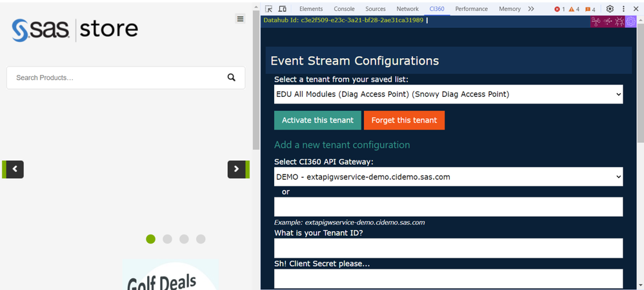Click the search magnifier icon
The width and height of the screenshot is (644, 290).
pyautogui.click(x=232, y=78)
